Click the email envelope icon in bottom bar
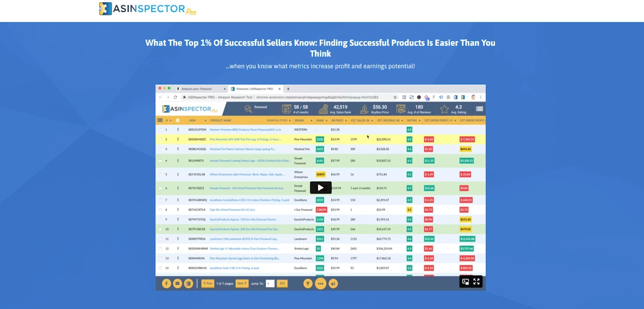Image resolution: width=644 pixels, height=309 pixels. (x=178, y=283)
